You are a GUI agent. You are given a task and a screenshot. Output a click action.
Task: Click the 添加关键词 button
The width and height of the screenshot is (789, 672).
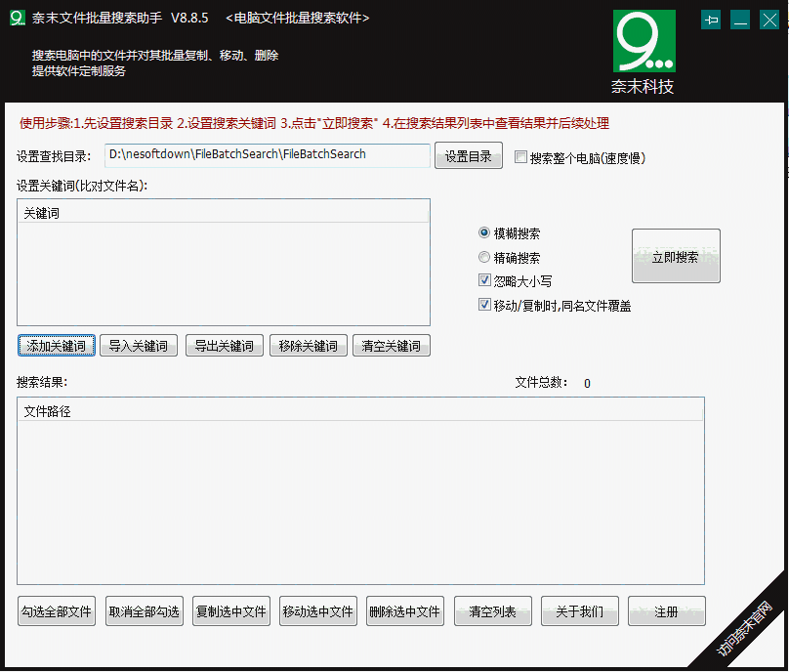(x=56, y=346)
